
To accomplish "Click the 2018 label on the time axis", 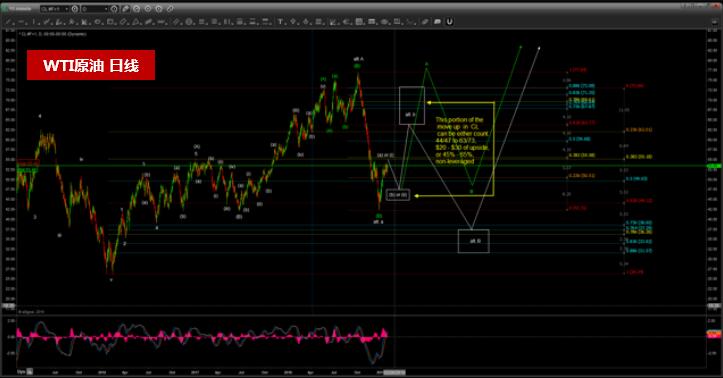I will pos(288,372).
